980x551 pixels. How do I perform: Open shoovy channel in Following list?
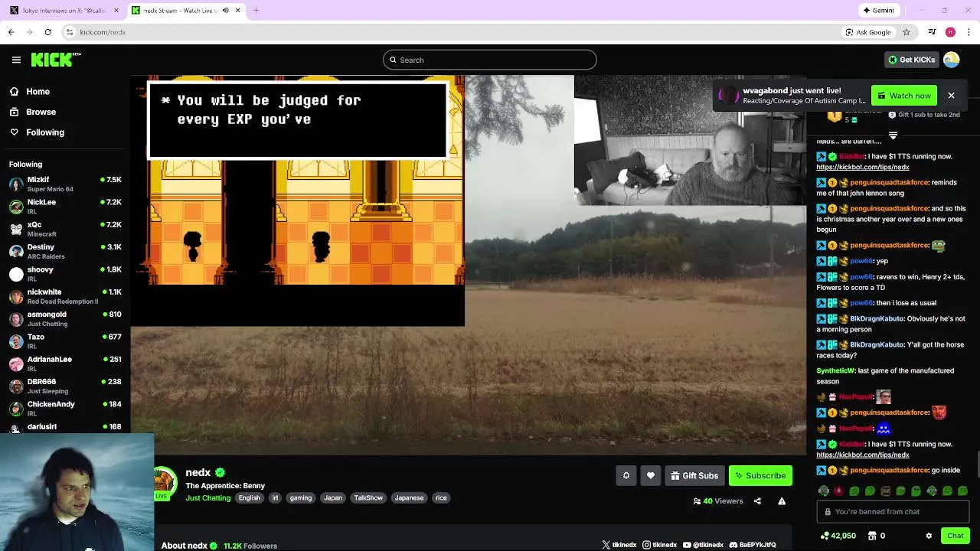tap(65, 274)
